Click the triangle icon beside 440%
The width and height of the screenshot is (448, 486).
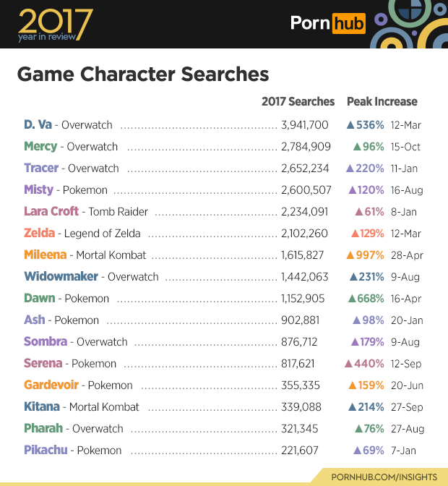click(349, 364)
